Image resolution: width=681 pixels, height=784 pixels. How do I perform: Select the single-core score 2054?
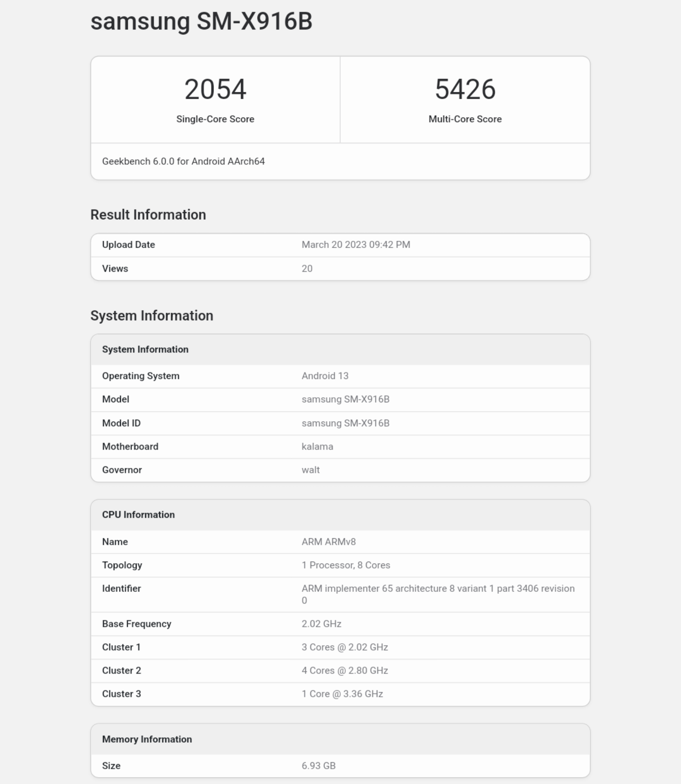click(x=215, y=89)
